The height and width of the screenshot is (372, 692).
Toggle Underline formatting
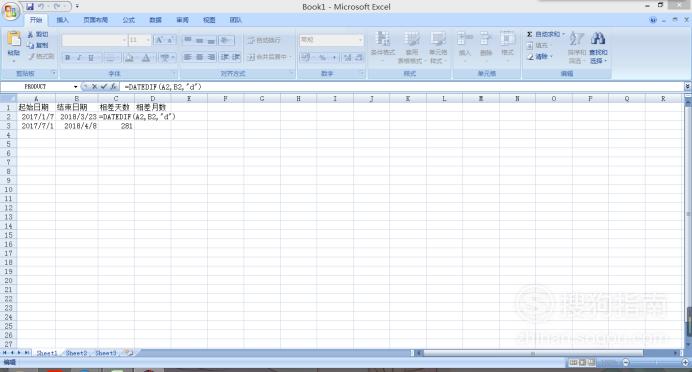pos(91,57)
